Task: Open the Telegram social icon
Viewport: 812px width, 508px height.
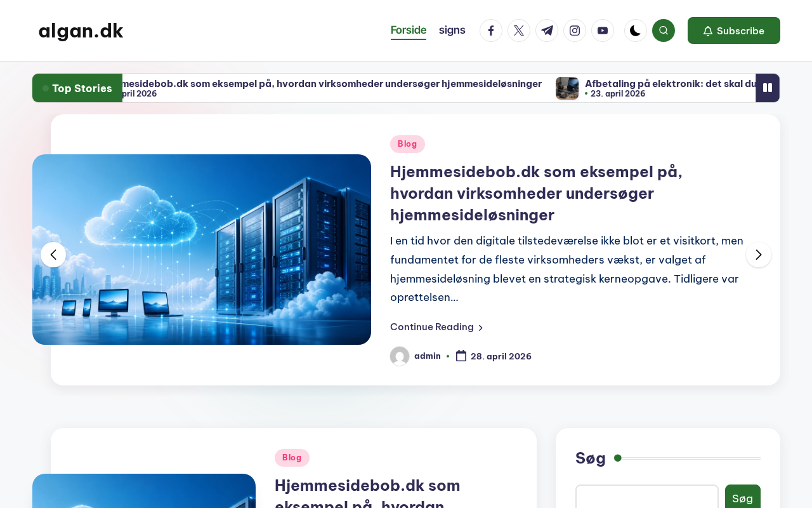Action: [547, 30]
